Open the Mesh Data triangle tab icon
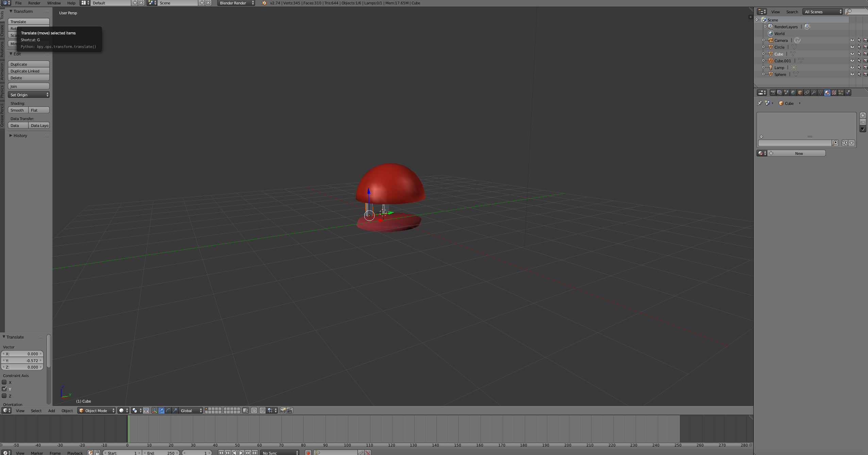Viewport: 868px width, 455px height. click(820, 93)
